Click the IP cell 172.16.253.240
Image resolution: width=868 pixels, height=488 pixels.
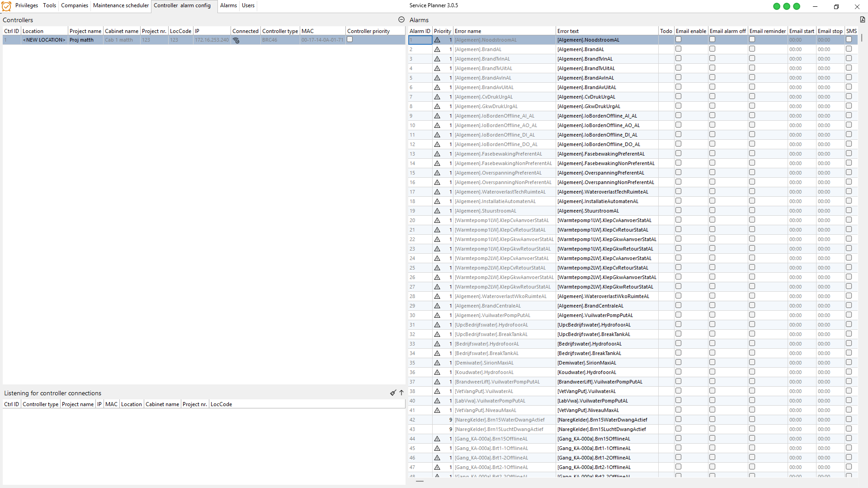pos(212,40)
